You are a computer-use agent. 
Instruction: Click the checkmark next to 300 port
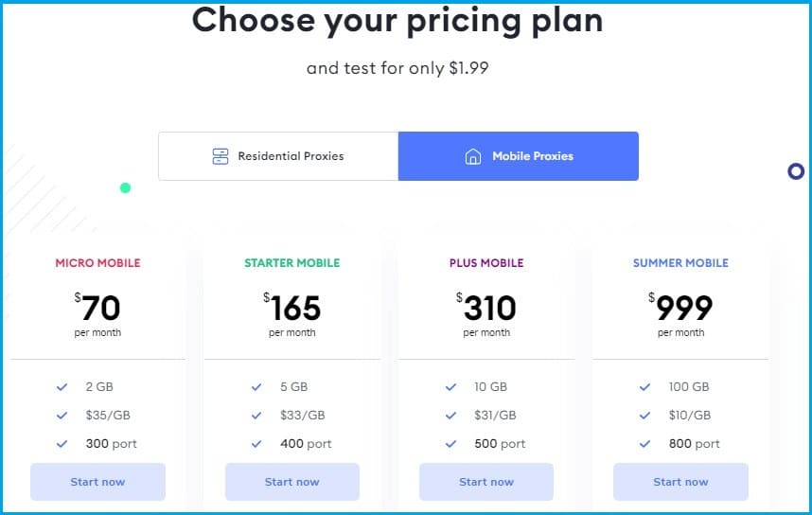click(x=62, y=444)
